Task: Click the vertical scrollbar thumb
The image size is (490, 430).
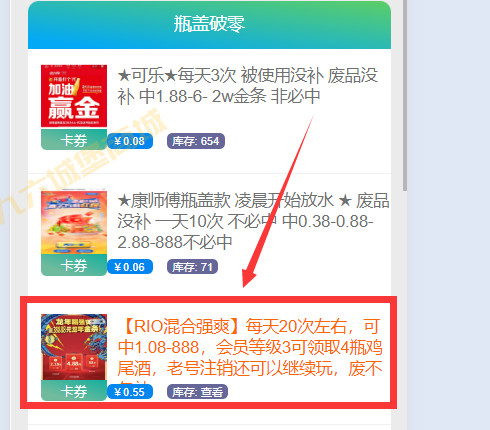Action: [x=405, y=95]
